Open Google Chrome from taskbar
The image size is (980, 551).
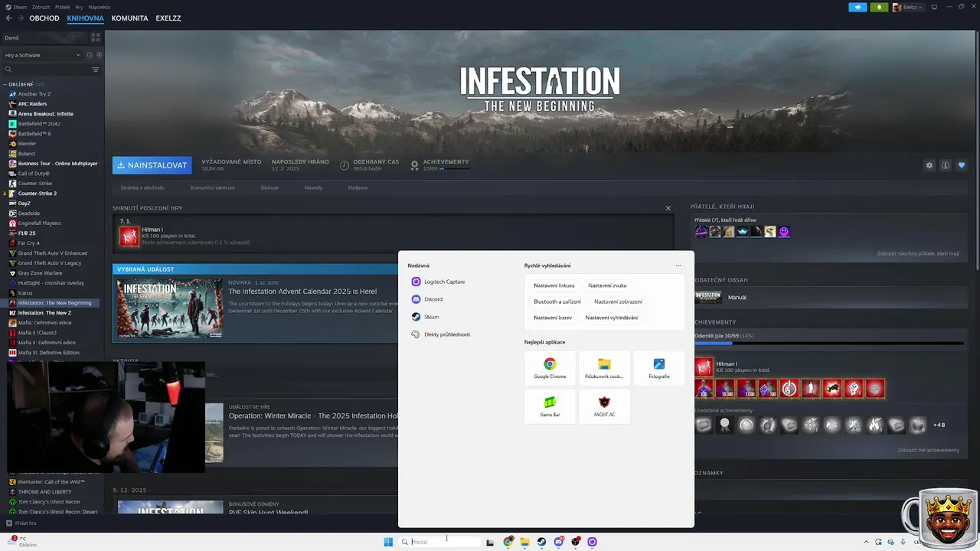pyautogui.click(x=508, y=542)
